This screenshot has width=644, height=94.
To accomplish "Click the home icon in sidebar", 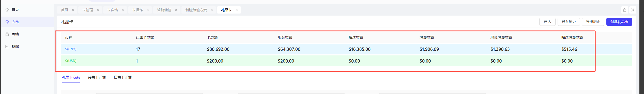I will pyautogui.click(x=7, y=10).
